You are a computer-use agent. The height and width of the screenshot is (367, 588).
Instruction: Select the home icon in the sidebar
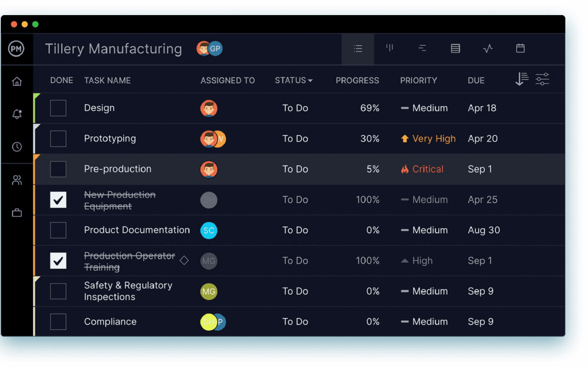tap(17, 81)
